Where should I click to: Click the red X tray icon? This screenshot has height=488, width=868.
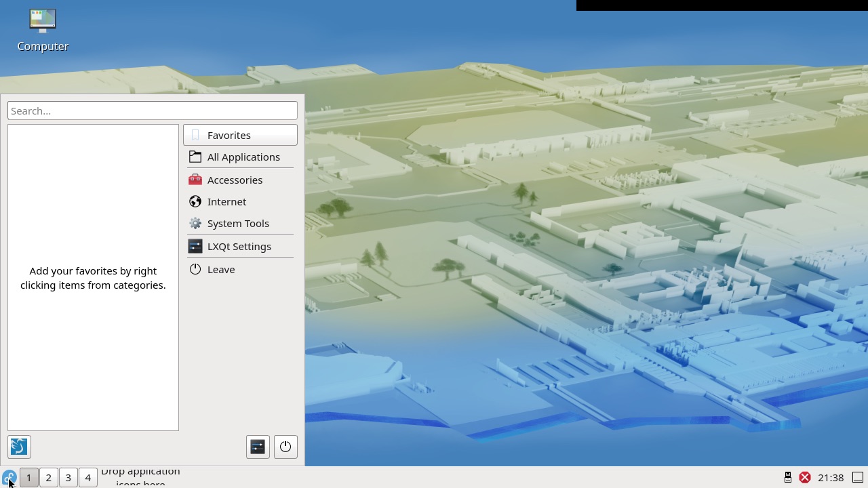pos(805,478)
